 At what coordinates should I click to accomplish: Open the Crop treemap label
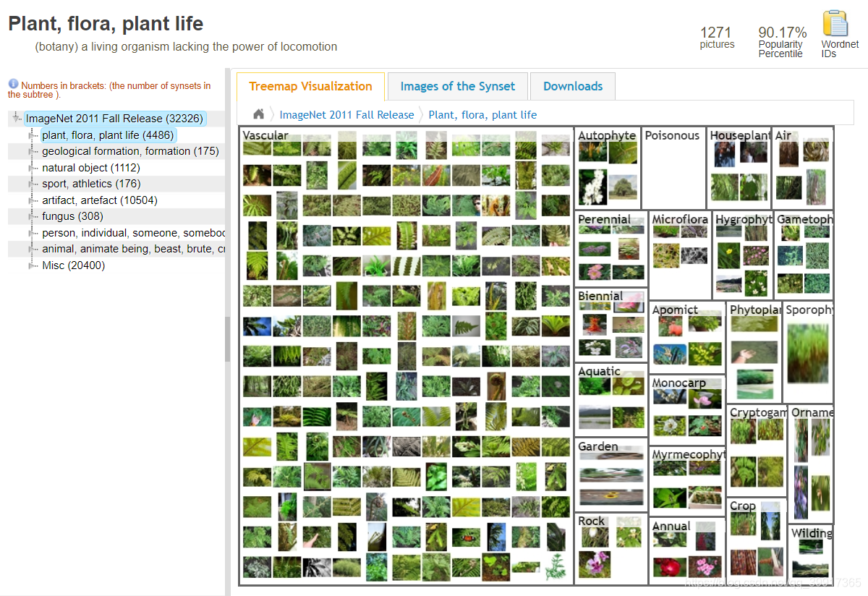[x=743, y=506]
